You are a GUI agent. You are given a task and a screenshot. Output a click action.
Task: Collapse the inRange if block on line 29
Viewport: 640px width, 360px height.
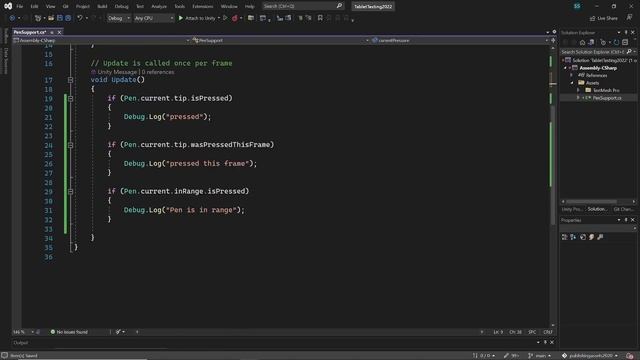(x=71, y=191)
